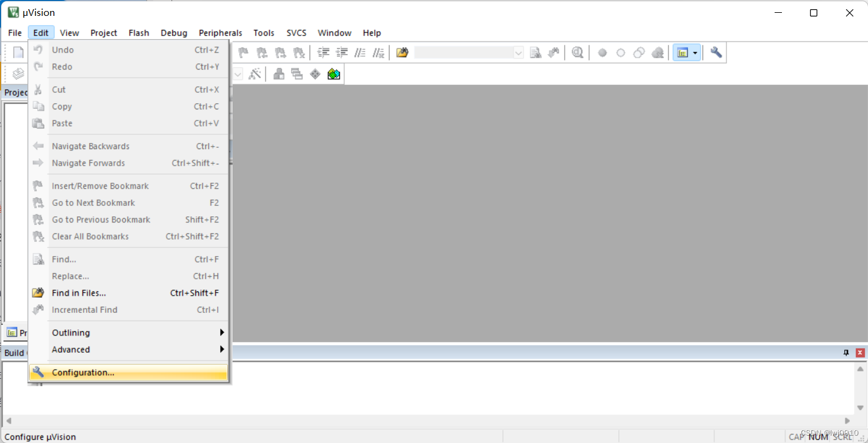Viewport: 868px width, 443px height.
Task: Click the build toolbar icon below New
Action: pos(18,74)
